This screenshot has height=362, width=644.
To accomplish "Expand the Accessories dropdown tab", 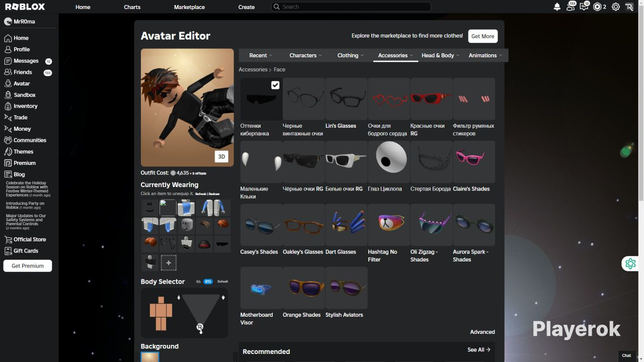I will pos(395,55).
